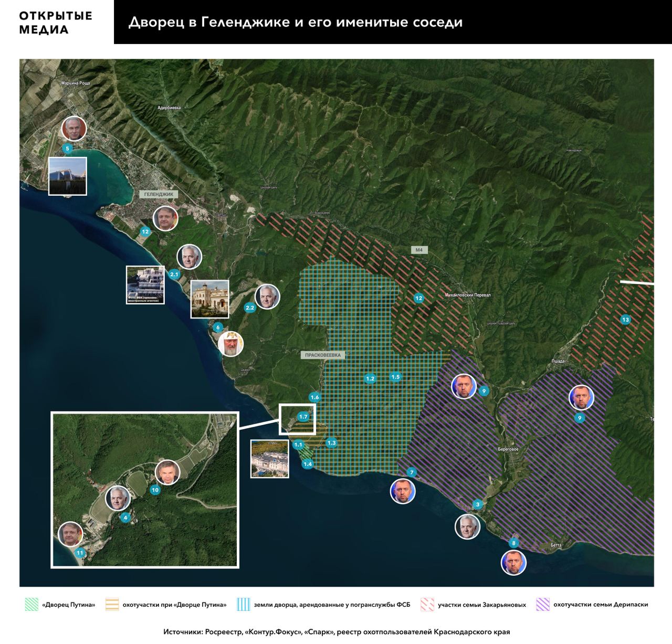Select map marker number 6
The height and width of the screenshot is (644, 672).
218,328
